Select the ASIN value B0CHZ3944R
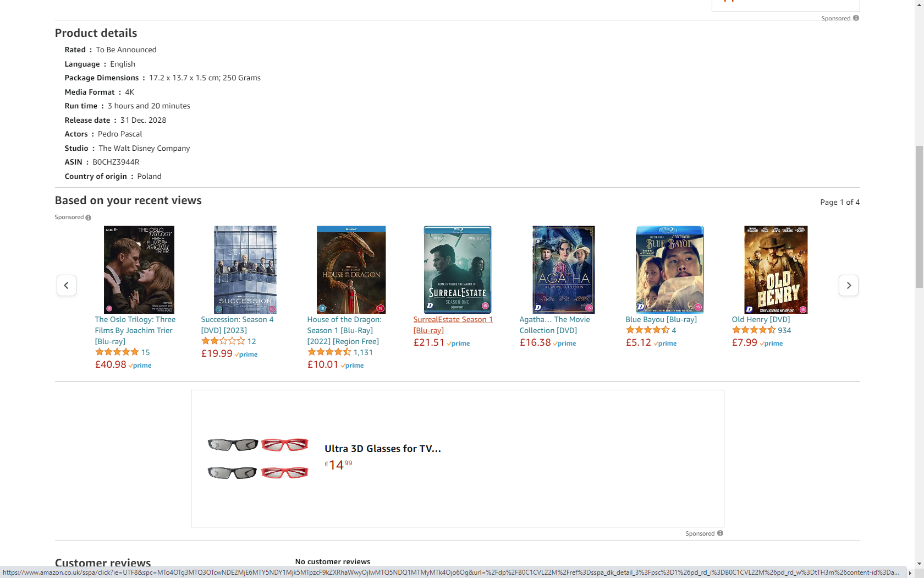 (116, 162)
